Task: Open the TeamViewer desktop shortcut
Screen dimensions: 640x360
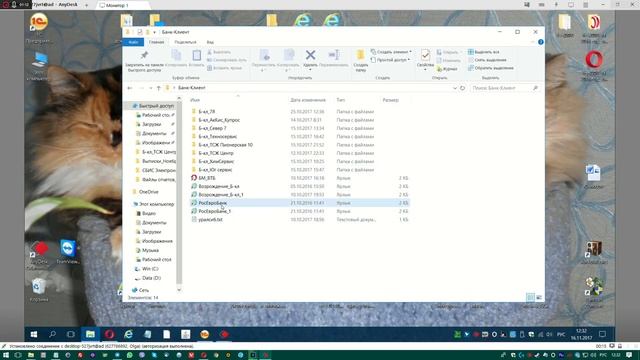Action: (68, 252)
